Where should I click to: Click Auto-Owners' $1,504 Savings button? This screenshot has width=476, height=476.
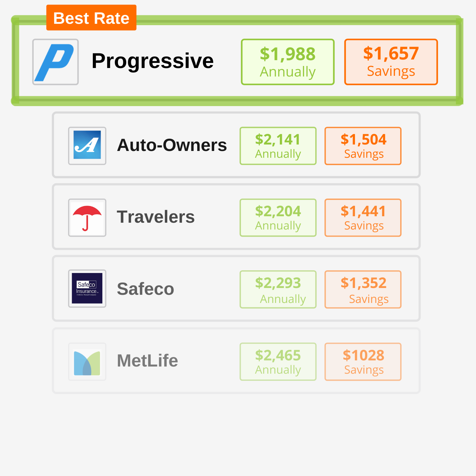[x=363, y=146]
